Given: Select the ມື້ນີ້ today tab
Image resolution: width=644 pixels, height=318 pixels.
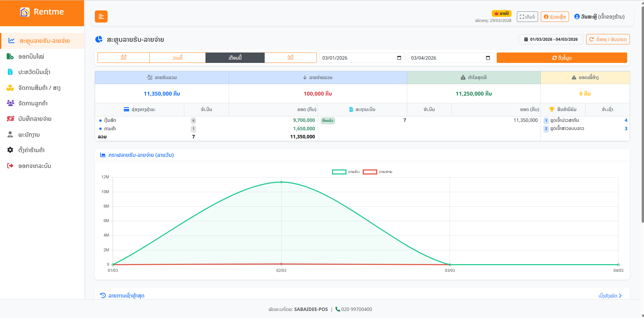Looking at the screenshot, I should coord(123,58).
